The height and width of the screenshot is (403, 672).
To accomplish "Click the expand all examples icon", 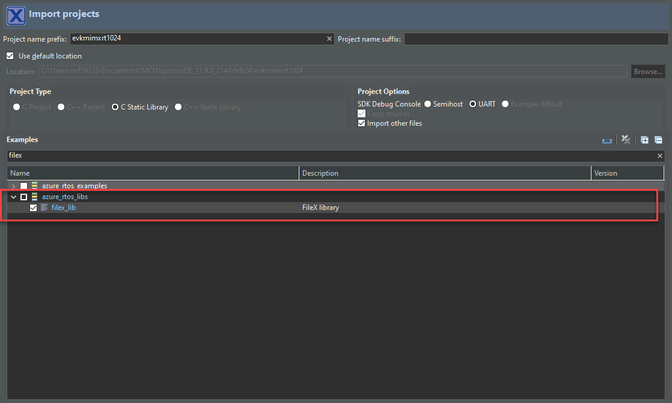I will tap(644, 140).
